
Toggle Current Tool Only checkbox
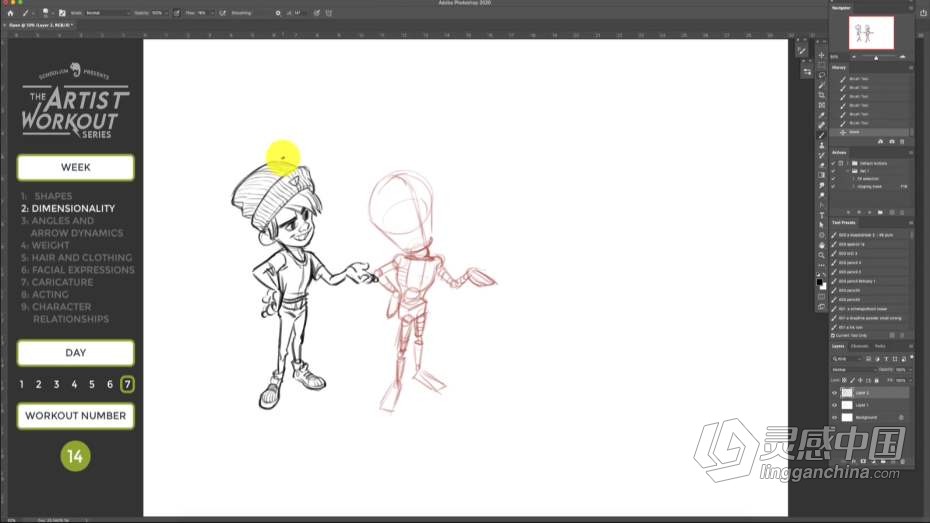click(833, 336)
